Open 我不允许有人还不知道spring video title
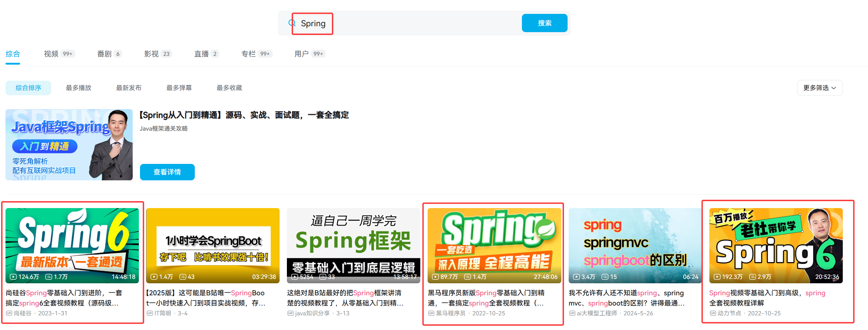 pyautogui.click(x=627, y=298)
